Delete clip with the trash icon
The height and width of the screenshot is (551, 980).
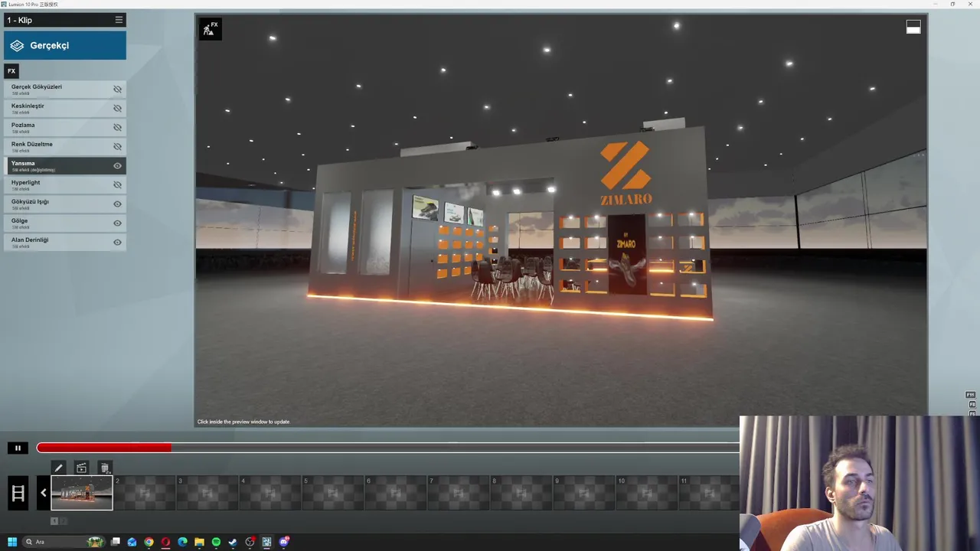105,468
